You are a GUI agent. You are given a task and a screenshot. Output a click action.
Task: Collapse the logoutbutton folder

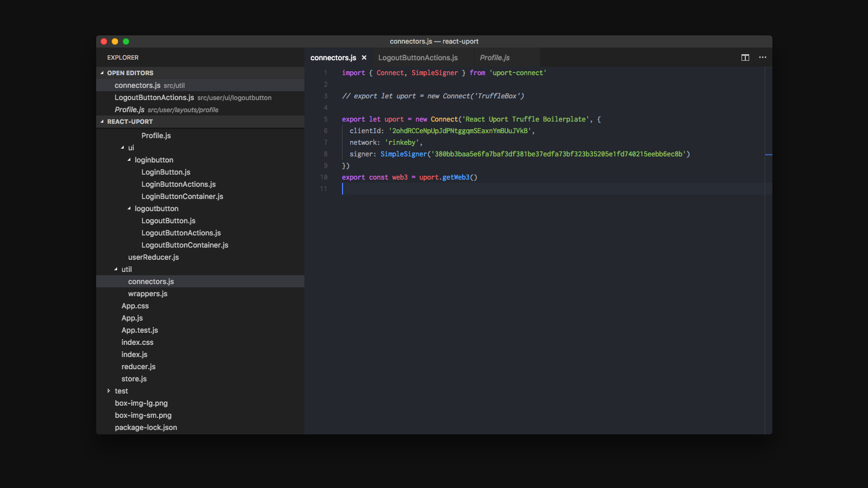pyautogui.click(x=156, y=208)
